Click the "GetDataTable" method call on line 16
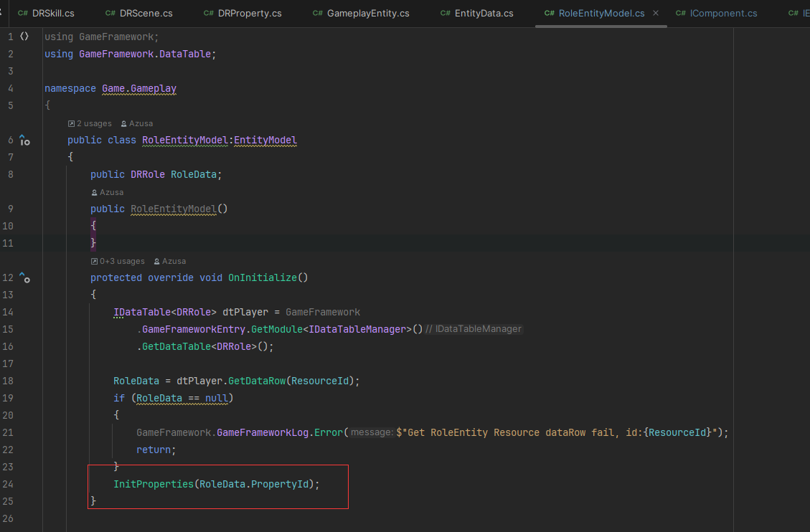The height and width of the screenshot is (532, 810). click(176, 347)
